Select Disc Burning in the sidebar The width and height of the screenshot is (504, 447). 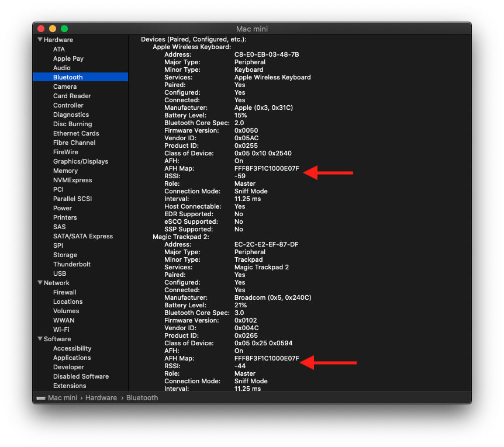tap(73, 124)
